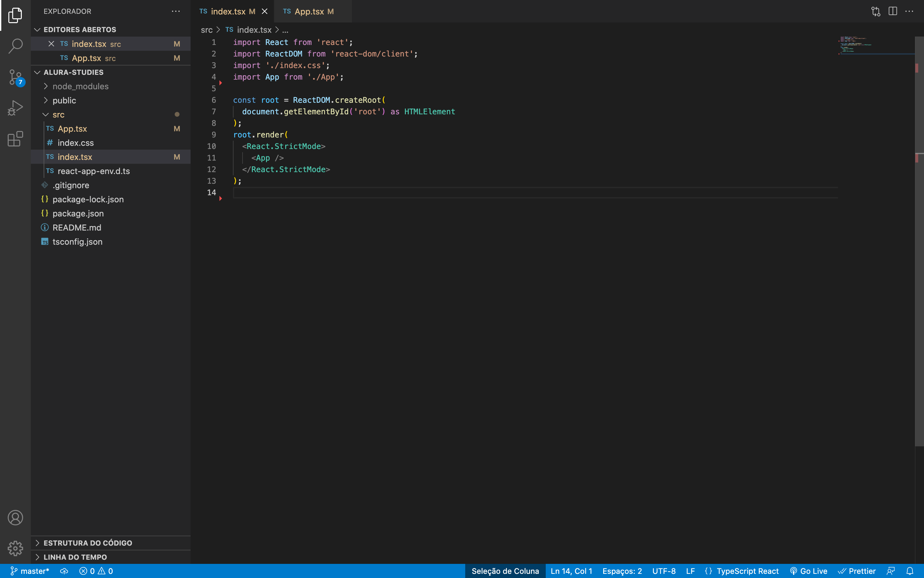Click the <App /> component on line 11

click(x=267, y=158)
